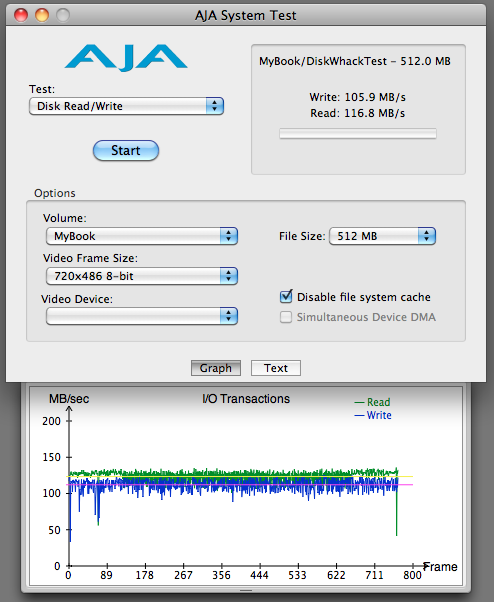The width and height of the screenshot is (494, 602).
Task: Click the test progress bar
Action: point(358,134)
